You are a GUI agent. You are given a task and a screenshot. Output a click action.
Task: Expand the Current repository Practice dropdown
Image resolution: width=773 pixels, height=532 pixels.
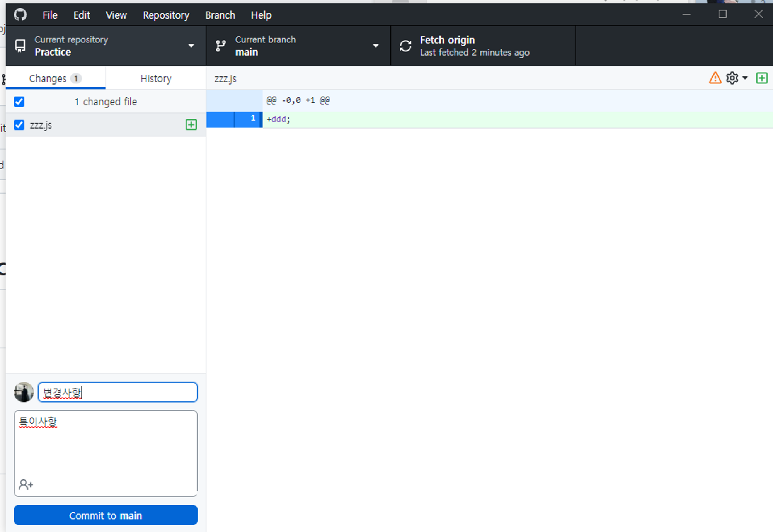(106, 46)
